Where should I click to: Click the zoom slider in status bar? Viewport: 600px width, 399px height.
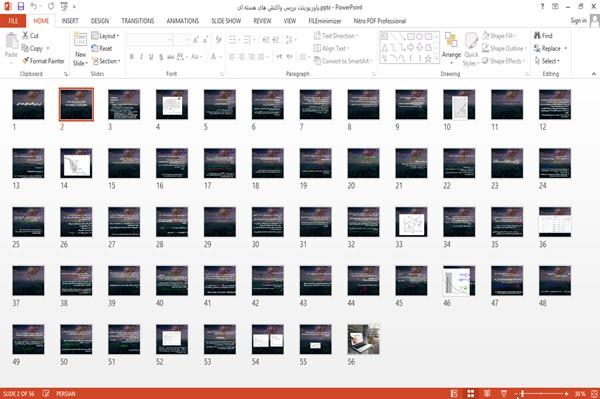click(541, 393)
